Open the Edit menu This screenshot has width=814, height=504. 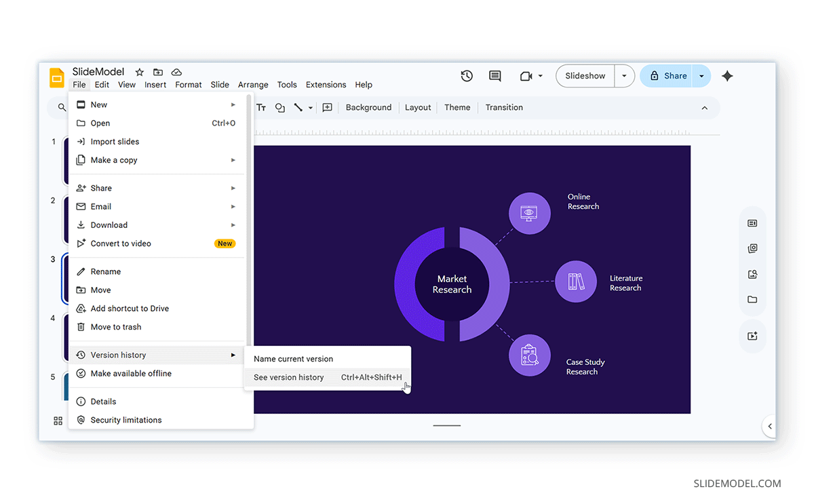click(102, 85)
